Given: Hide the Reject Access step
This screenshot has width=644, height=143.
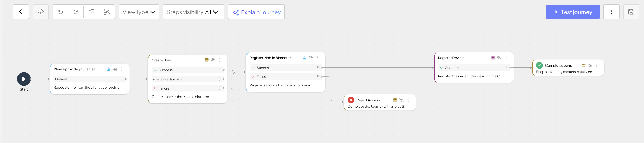Looking at the screenshot, I should (x=401, y=100).
